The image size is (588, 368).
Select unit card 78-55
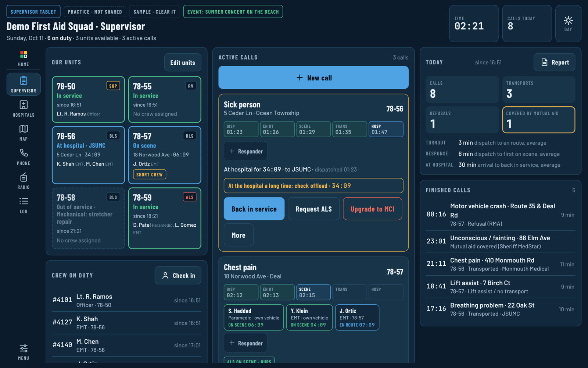click(165, 99)
